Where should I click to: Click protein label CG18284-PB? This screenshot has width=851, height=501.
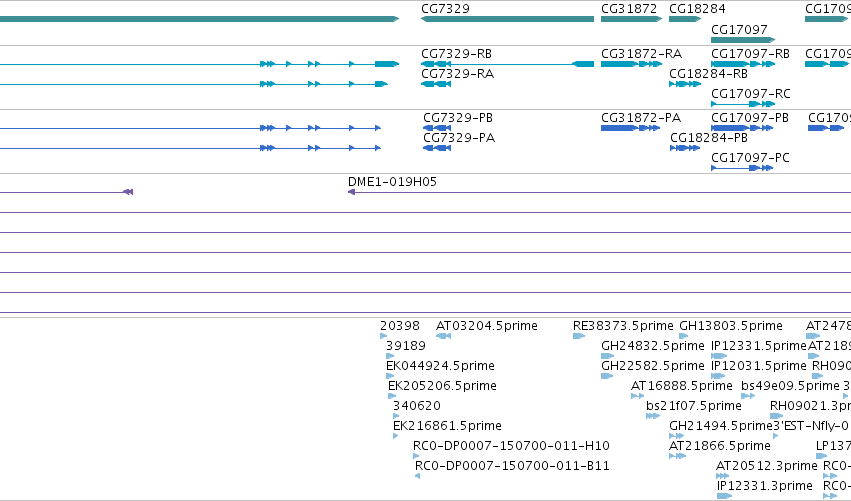pos(709,138)
